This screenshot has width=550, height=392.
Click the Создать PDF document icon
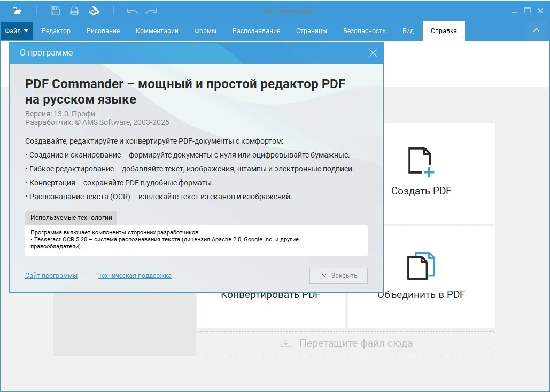point(421,162)
